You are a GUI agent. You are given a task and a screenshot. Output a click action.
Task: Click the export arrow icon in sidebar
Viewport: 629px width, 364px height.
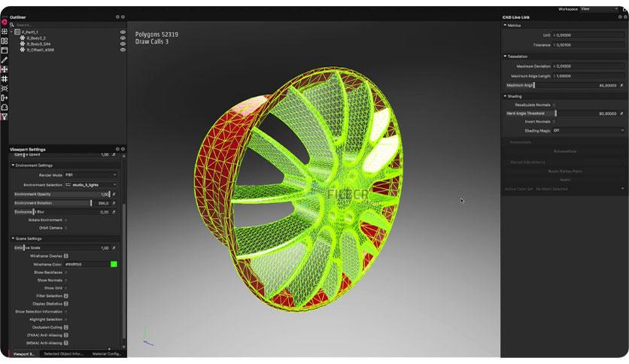[5, 98]
